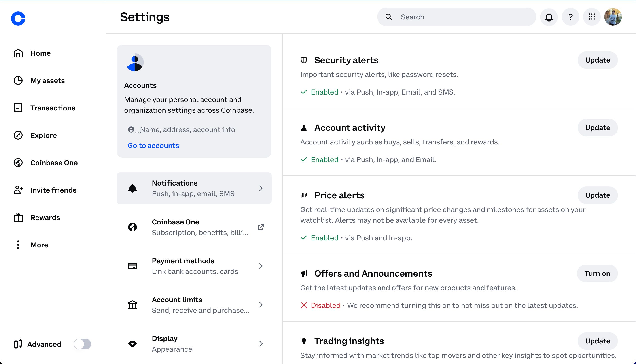The image size is (636, 364).
Task: Open the help question mark icon
Action: click(570, 17)
